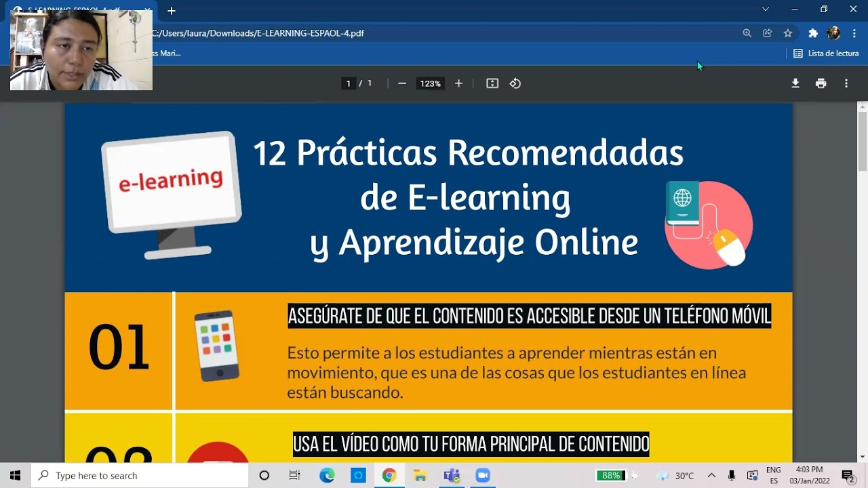Screen dimensions: 868x488
Task: Click the heading 'USA EL VÍDEO COMO TU FORMA PRINCIPAL'
Action: pos(471,444)
